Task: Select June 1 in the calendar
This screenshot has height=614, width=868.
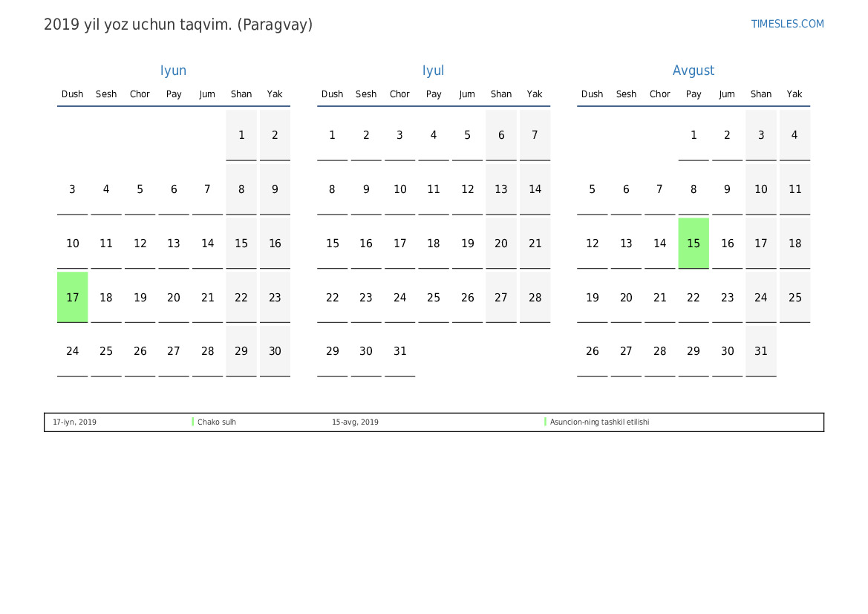Action: 241,135
